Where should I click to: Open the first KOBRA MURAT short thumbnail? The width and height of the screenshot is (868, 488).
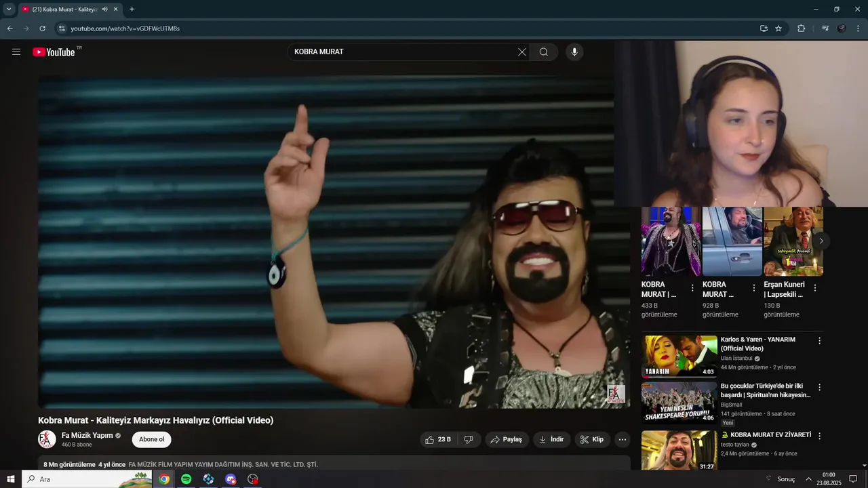(671, 241)
